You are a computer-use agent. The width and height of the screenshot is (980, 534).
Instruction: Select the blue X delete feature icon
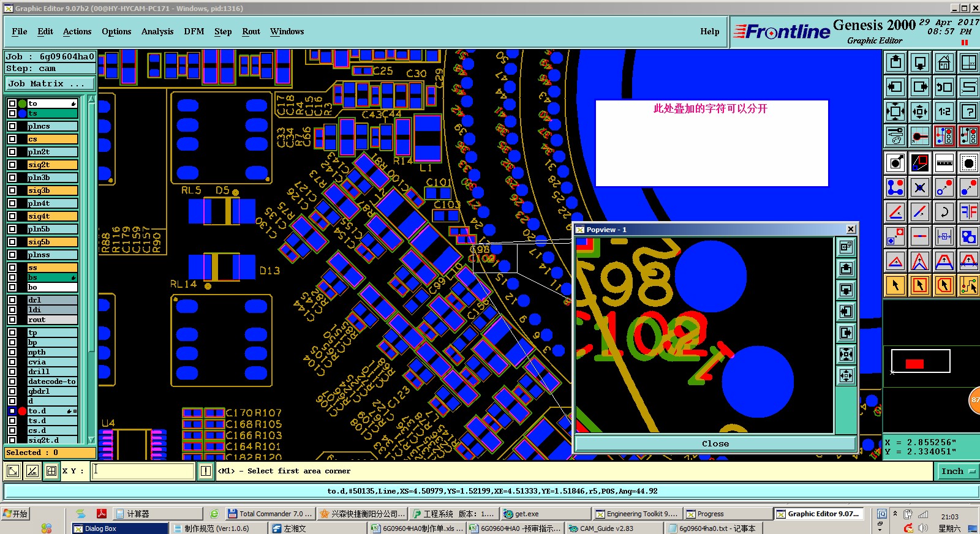point(920,187)
